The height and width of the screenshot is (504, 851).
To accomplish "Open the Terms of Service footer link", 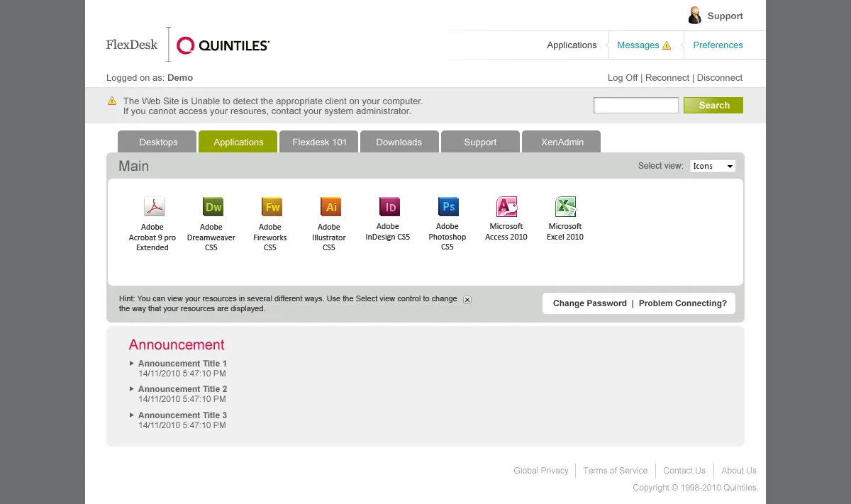I will click(615, 471).
